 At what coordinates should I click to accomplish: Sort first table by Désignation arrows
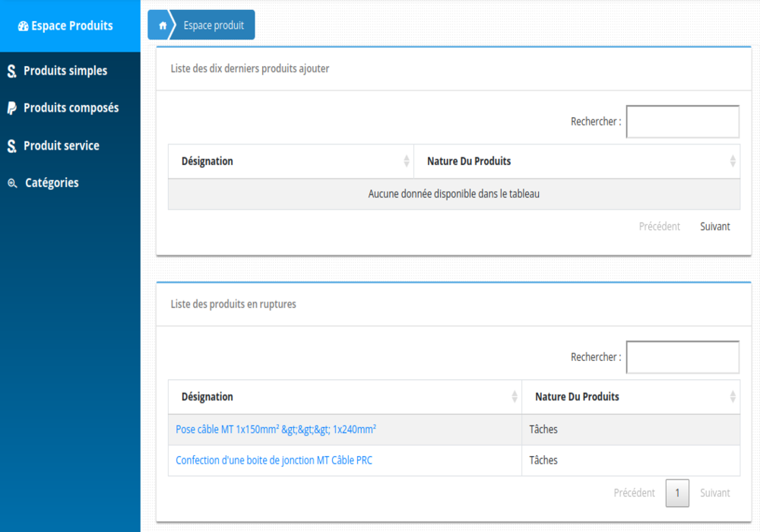pyautogui.click(x=407, y=161)
